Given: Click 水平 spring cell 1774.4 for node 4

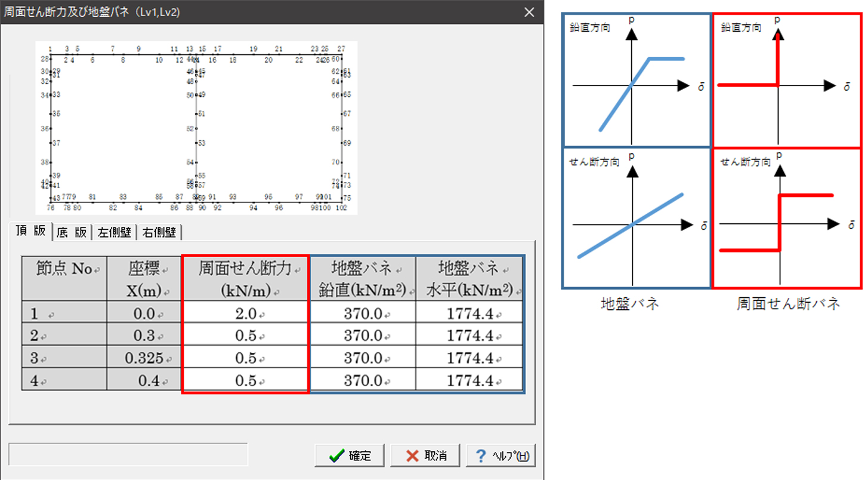Looking at the screenshot, I should pos(469,380).
